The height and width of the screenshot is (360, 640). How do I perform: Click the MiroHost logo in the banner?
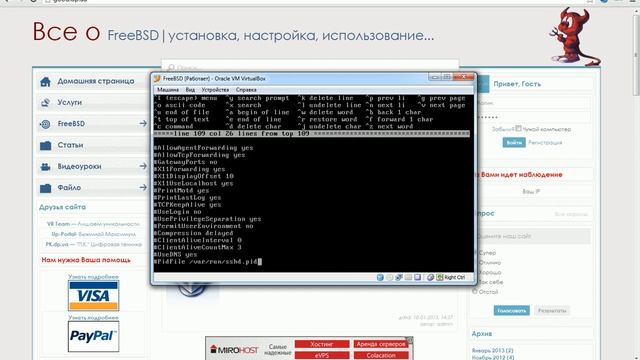[234, 350]
